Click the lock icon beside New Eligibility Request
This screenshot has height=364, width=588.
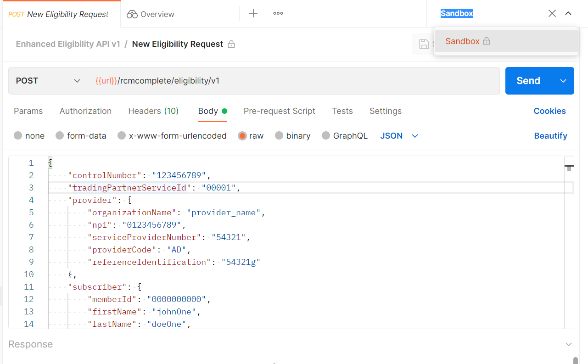tap(231, 44)
